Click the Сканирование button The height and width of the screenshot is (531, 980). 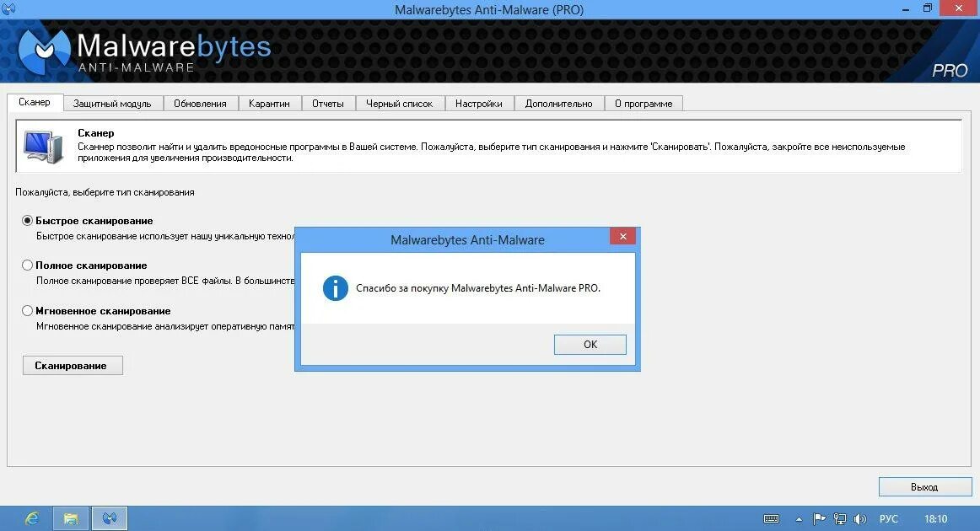73,366
